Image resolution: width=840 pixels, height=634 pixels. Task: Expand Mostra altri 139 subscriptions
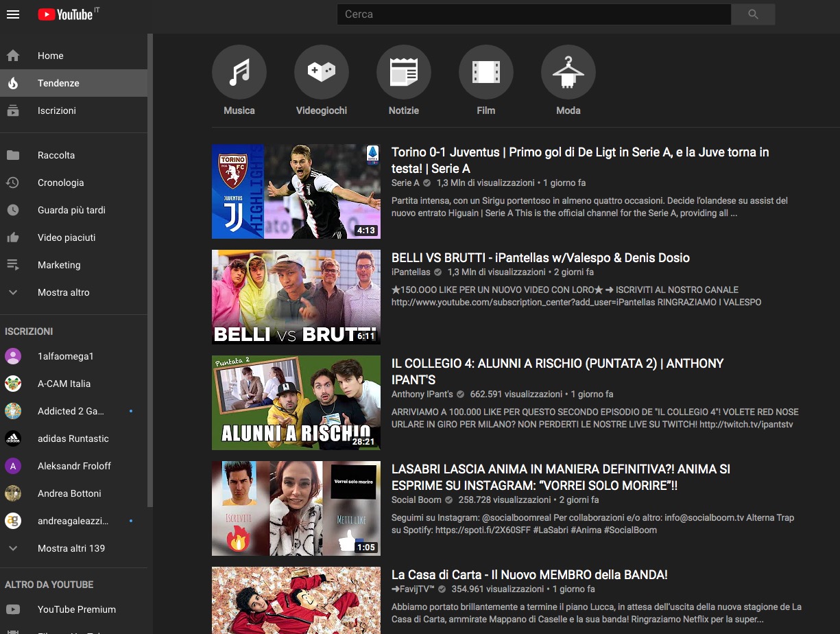pos(71,548)
